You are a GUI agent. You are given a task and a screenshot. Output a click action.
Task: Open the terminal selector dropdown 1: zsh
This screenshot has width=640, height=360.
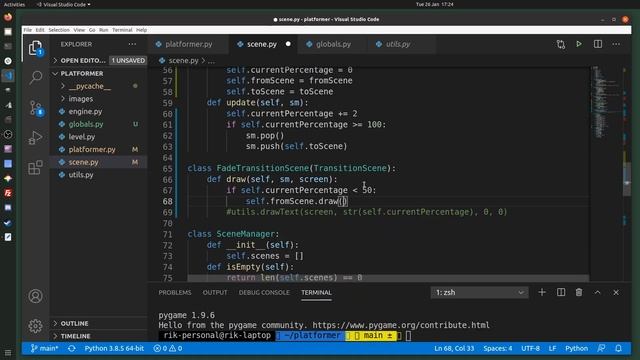(x=479, y=292)
